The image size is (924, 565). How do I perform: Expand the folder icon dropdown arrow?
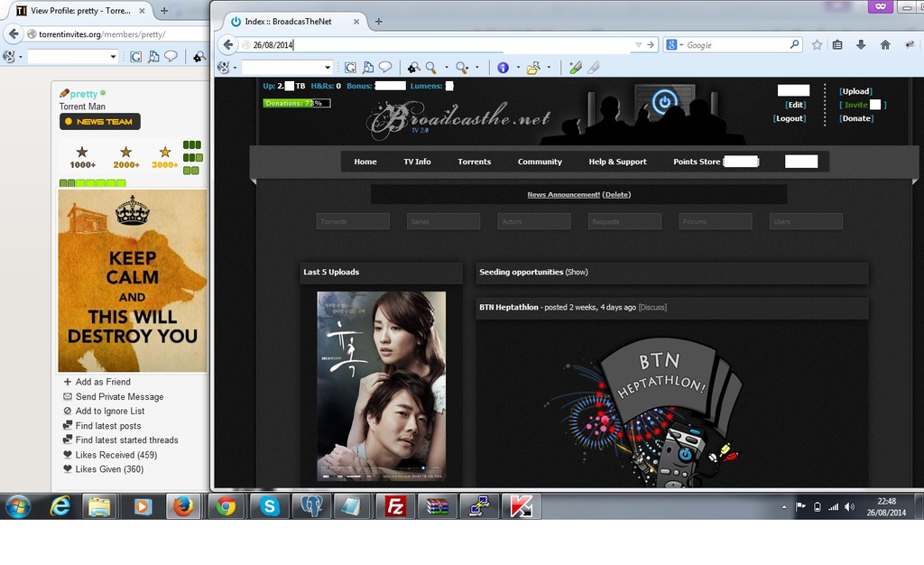click(x=549, y=68)
